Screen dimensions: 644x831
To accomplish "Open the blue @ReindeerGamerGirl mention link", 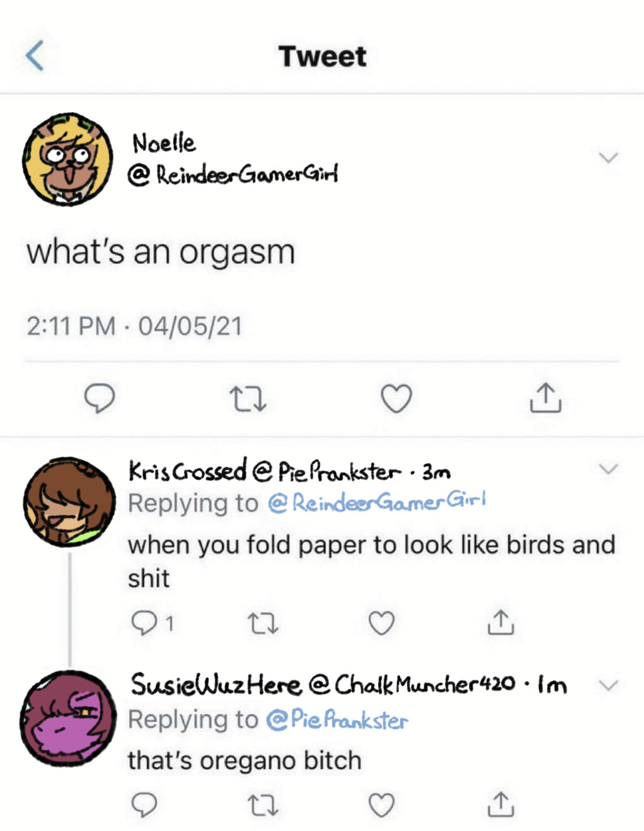I will 377,501.
